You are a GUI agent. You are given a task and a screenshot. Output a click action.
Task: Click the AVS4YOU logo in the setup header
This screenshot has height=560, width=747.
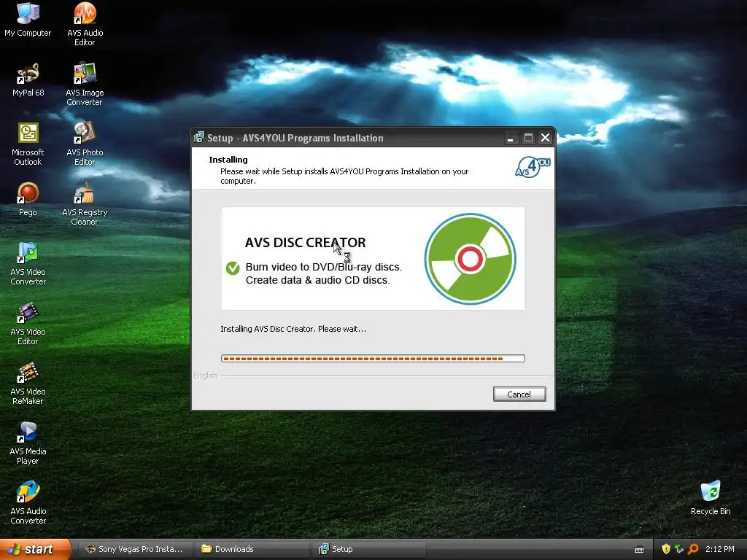click(533, 167)
